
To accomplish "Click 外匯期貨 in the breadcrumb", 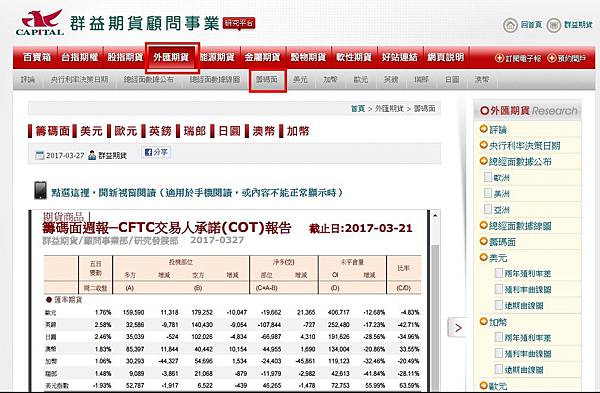I will pyautogui.click(x=389, y=109).
